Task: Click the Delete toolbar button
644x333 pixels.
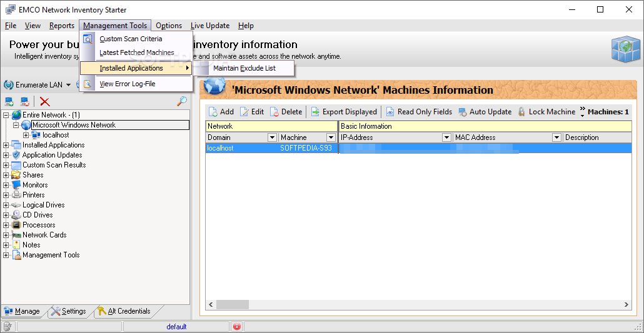Action: (286, 112)
